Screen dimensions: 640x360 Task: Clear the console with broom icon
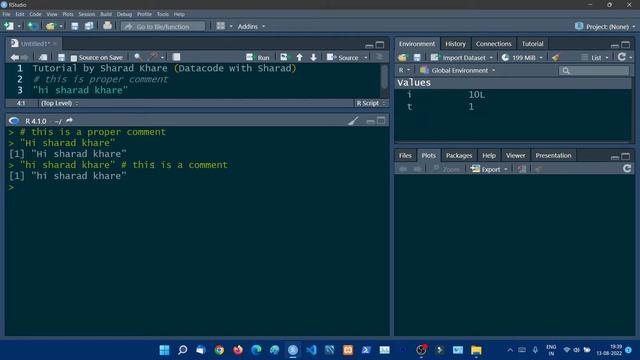pyautogui.click(x=353, y=121)
